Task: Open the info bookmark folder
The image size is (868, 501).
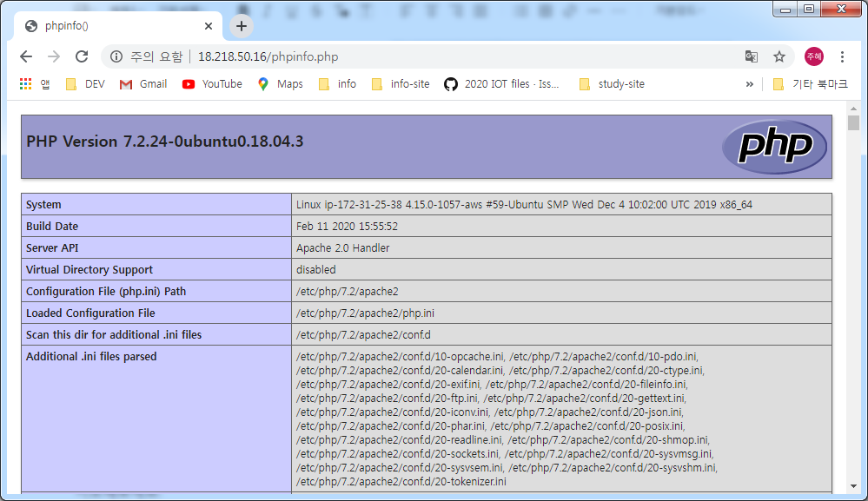Action: click(x=338, y=84)
